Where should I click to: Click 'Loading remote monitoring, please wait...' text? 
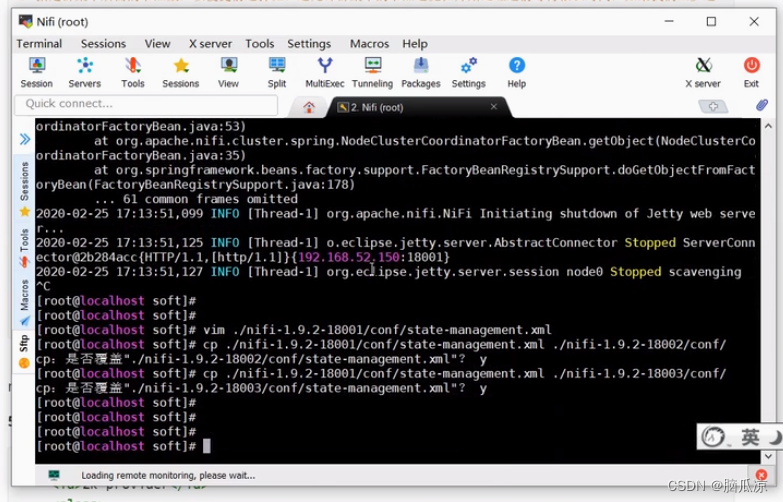[x=168, y=476]
